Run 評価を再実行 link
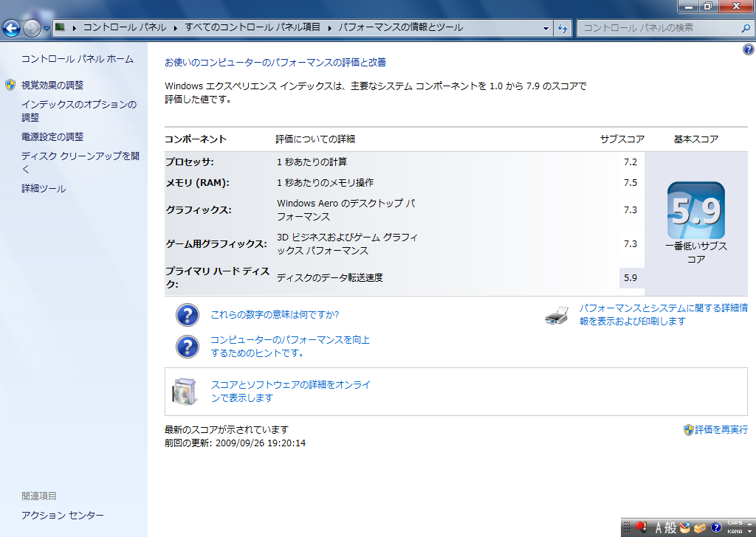 (x=721, y=429)
